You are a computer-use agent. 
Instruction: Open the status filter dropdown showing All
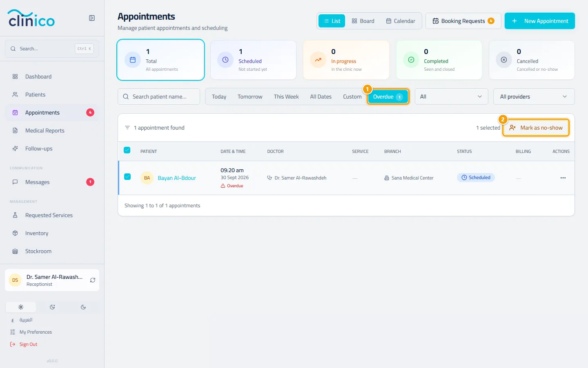451,96
